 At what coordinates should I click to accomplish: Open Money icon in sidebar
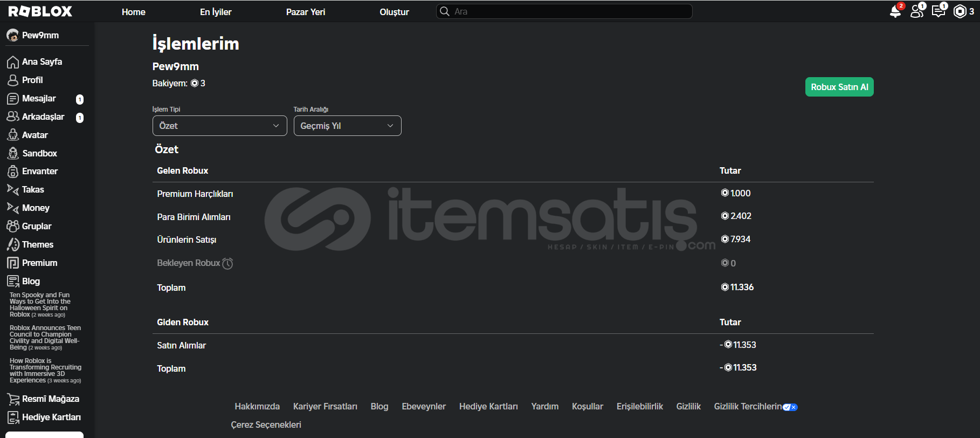[13, 208]
